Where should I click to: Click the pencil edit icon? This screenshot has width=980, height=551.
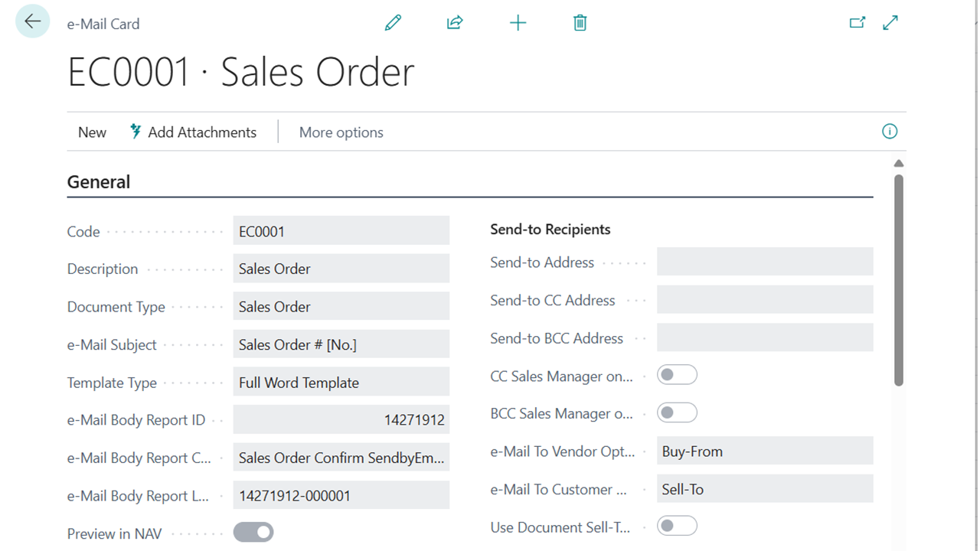[393, 23]
